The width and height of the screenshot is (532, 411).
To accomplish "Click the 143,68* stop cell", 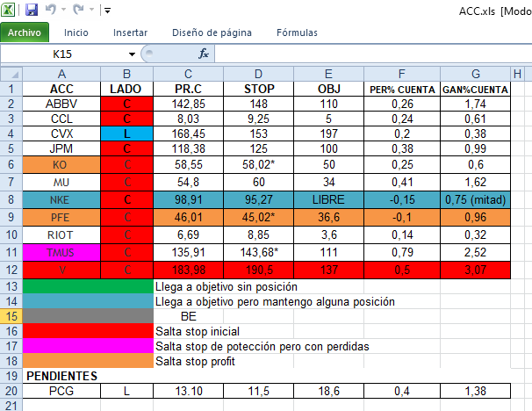I will click(258, 253).
